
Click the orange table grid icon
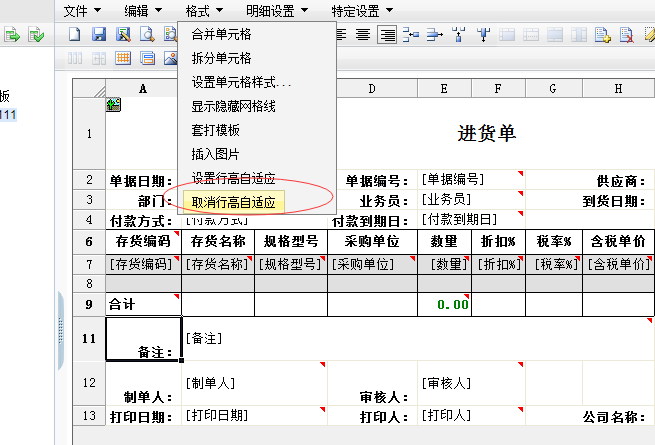click(123, 58)
